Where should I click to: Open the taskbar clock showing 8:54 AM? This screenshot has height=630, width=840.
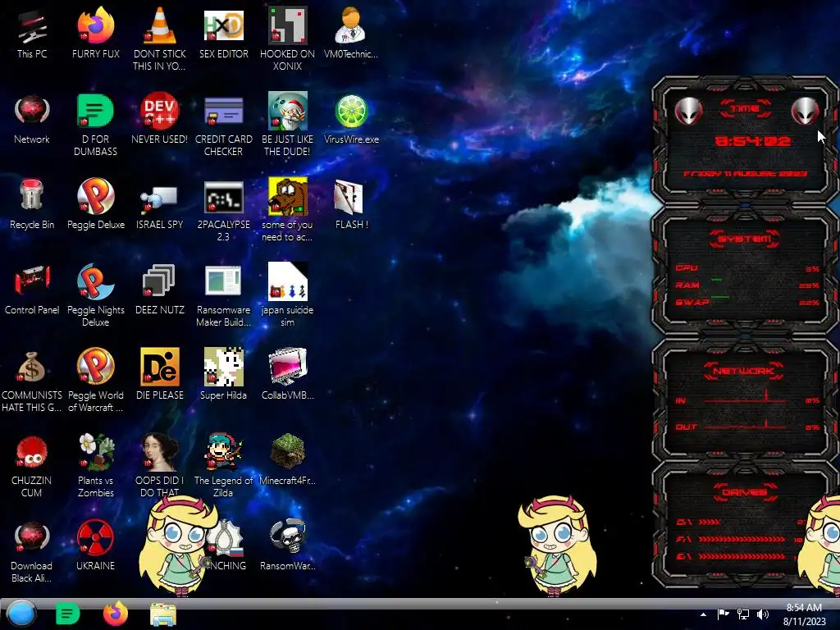pos(804,614)
